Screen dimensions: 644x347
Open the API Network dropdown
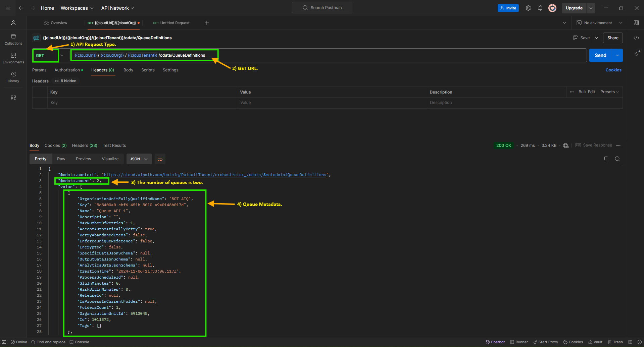(x=117, y=8)
